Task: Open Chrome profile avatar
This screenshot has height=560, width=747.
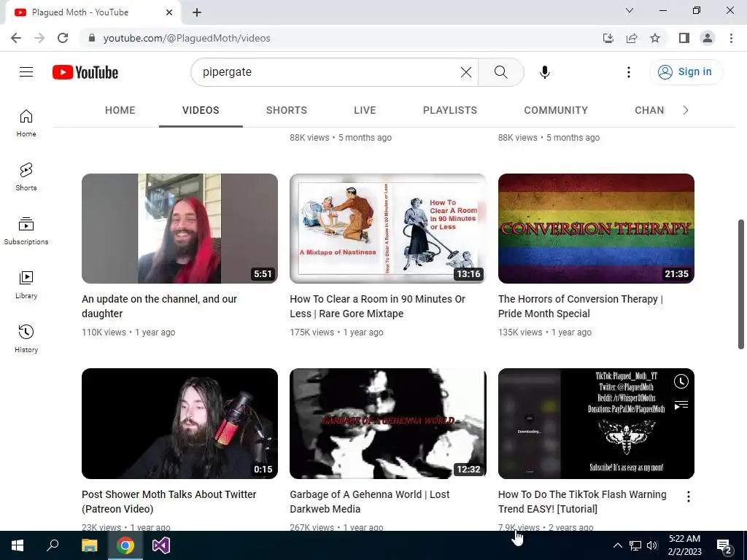Action: tap(708, 38)
